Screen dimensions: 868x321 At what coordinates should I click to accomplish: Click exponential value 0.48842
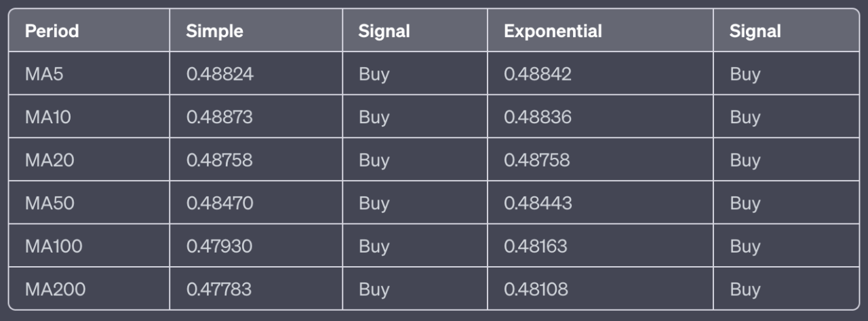(x=538, y=74)
